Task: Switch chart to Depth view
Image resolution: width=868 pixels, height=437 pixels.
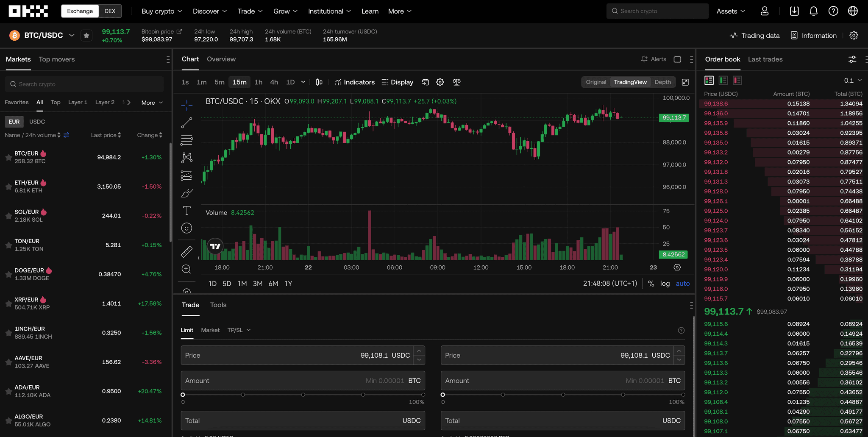Action: click(x=662, y=82)
